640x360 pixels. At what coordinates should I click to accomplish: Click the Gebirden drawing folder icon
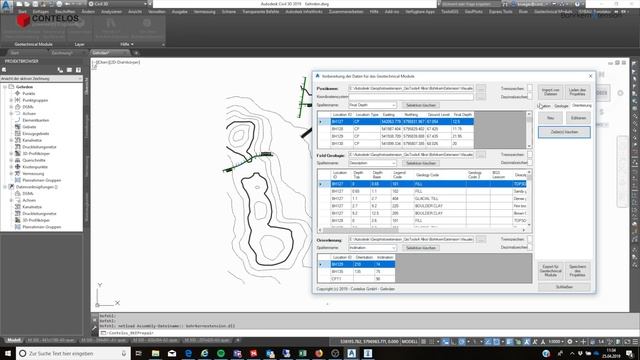click(x=11, y=87)
